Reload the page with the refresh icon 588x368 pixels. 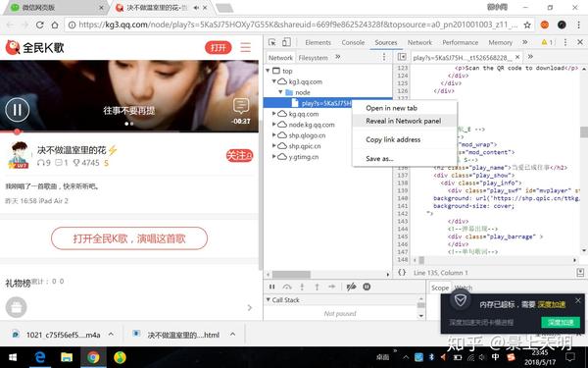(x=40, y=25)
